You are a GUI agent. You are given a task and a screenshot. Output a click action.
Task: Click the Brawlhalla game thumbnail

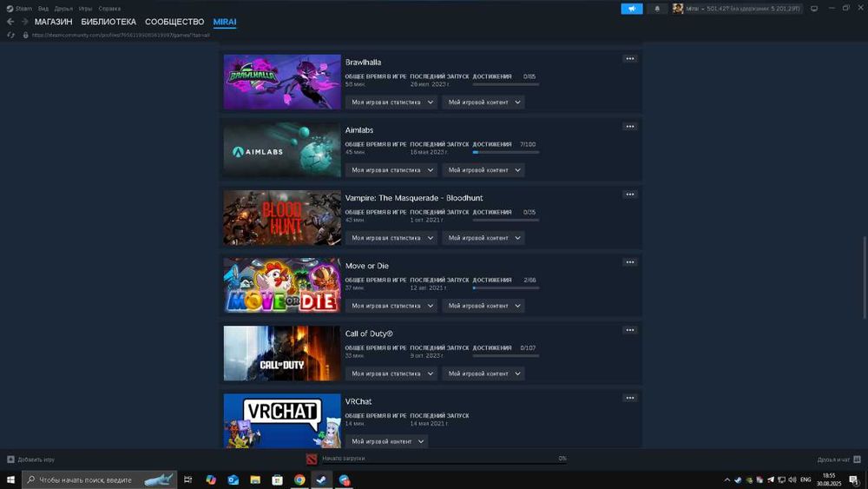[x=282, y=82]
